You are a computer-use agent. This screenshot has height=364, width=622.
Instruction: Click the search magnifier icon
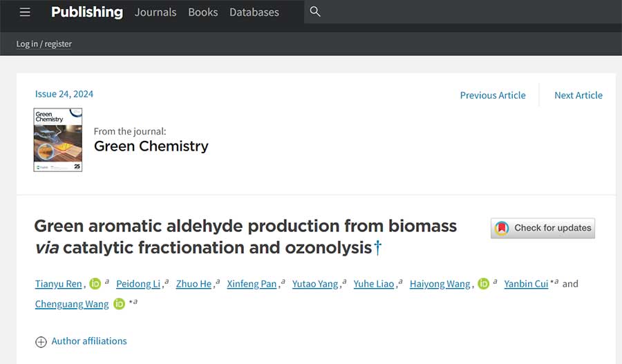pyautogui.click(x=315, y=12)
